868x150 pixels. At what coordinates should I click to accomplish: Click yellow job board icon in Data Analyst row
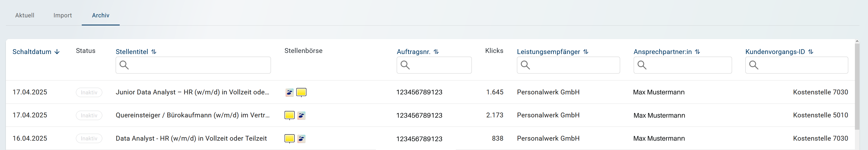[289, 138]
